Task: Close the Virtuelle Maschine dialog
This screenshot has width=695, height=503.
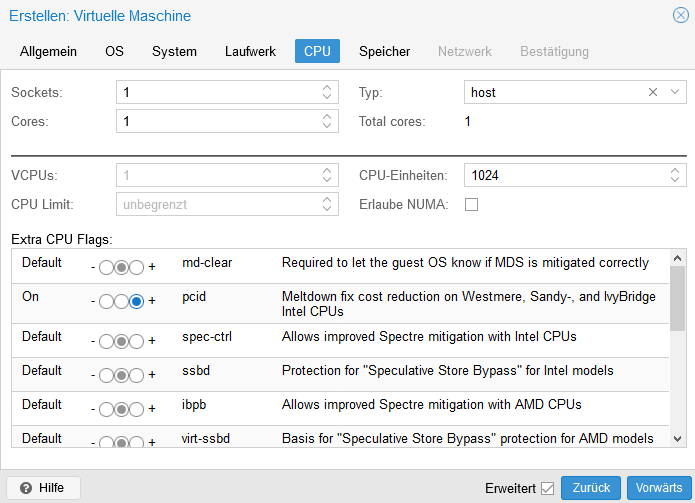Action: coord(680,15)
